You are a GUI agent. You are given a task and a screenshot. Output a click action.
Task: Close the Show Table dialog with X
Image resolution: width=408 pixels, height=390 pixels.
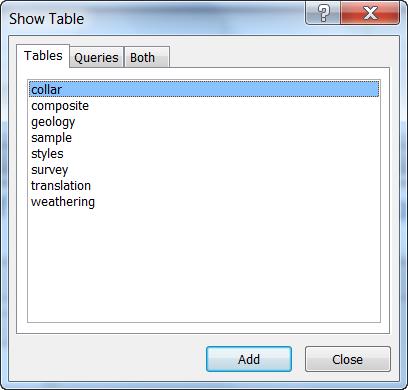coord(370,14)
